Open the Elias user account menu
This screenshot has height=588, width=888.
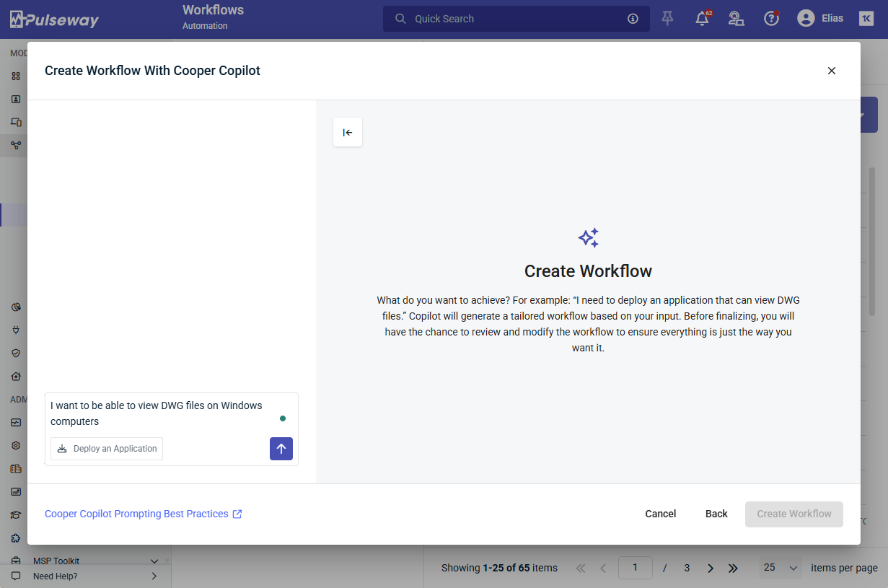(820, 19)
